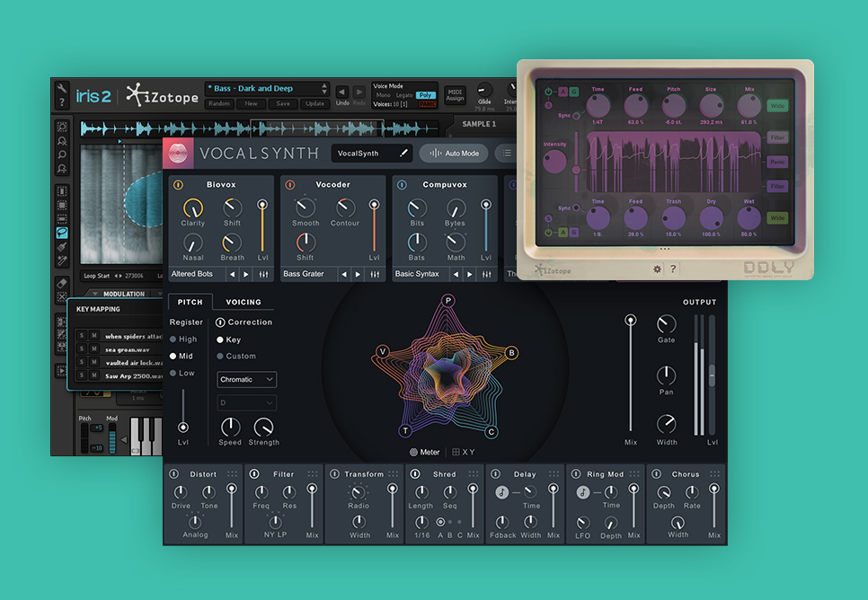The width and height of the screenshot is (868, 600).
Task: Click the Undo arrow in Iris 2
Action: click(x=342, y=92)
